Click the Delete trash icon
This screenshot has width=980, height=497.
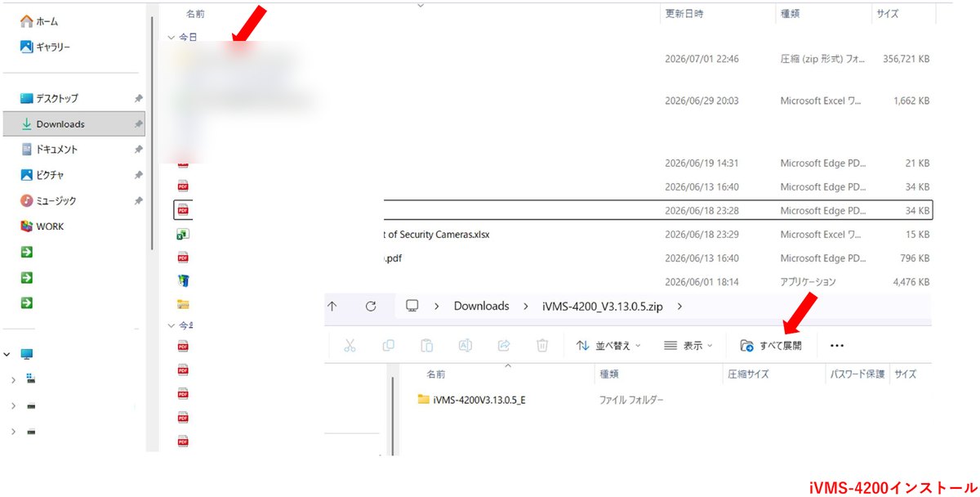tap(542, 346)
